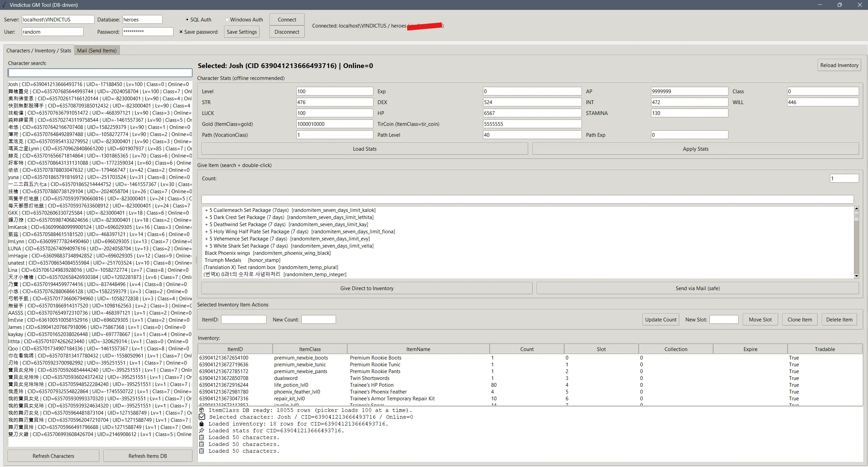Select Trainee's Armor Temporary Repair Kit row
Viewport: 868px width, 467px height.
(x=530, y=399)
